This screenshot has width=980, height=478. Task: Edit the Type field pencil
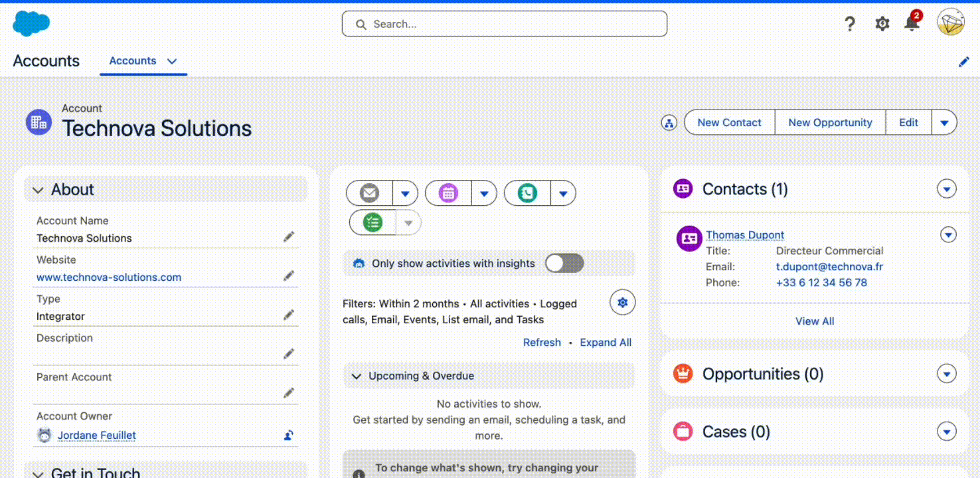click(289, 315)
